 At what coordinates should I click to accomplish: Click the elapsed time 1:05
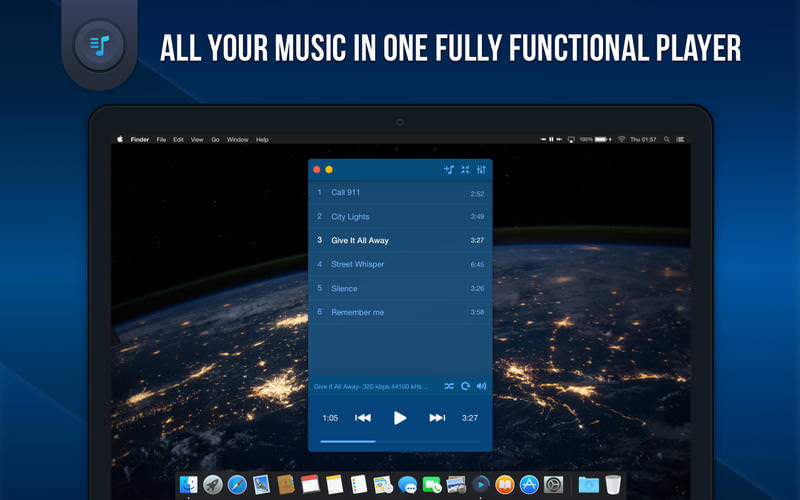coord(330,418)
